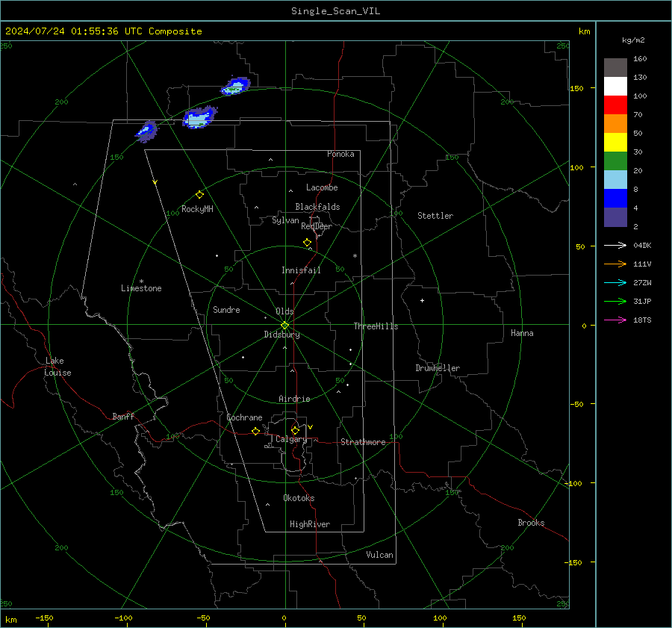Pick the dark blue 4-8 legend swatch

click(x=615, y=198)
